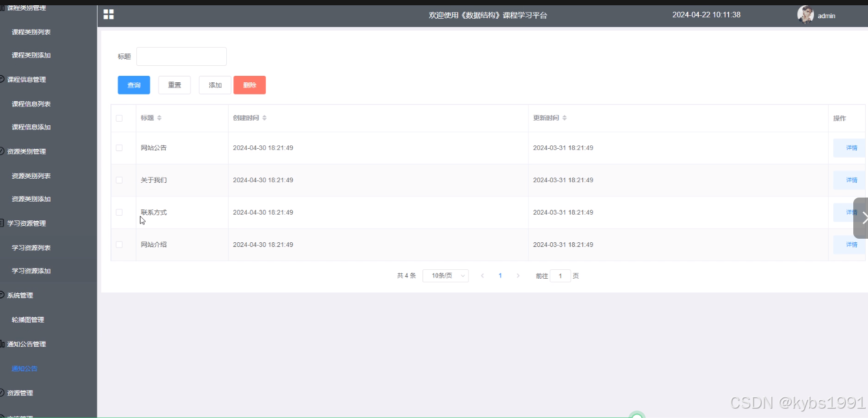Click the 标题 column sort arrows
Viewport: 868px width, 418px height.
tap(159, 118)
